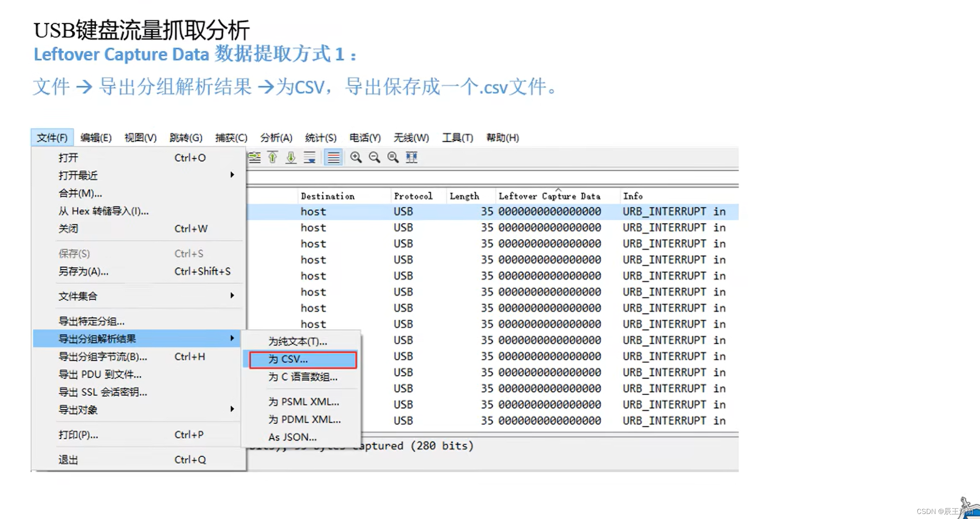Open the 无线(W) menu
Image resolution: width=980 pixels, height=519 pixels.
tap(411, 137)
